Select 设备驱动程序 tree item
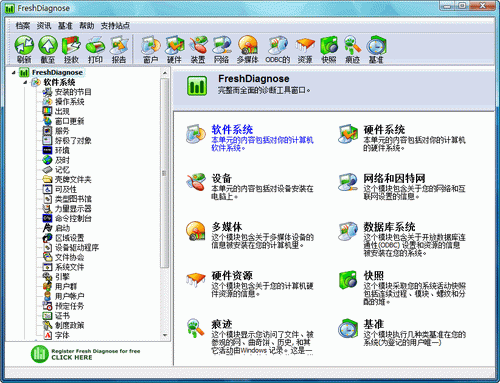 coord(77,248)
